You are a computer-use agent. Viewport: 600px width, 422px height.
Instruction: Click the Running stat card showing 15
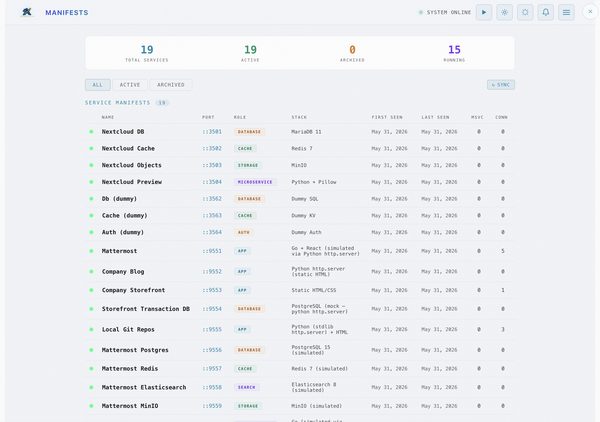(x=454, y=53)
